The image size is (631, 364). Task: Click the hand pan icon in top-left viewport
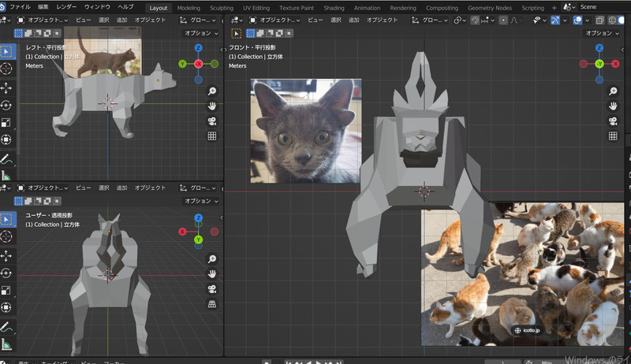coord(212,106)
